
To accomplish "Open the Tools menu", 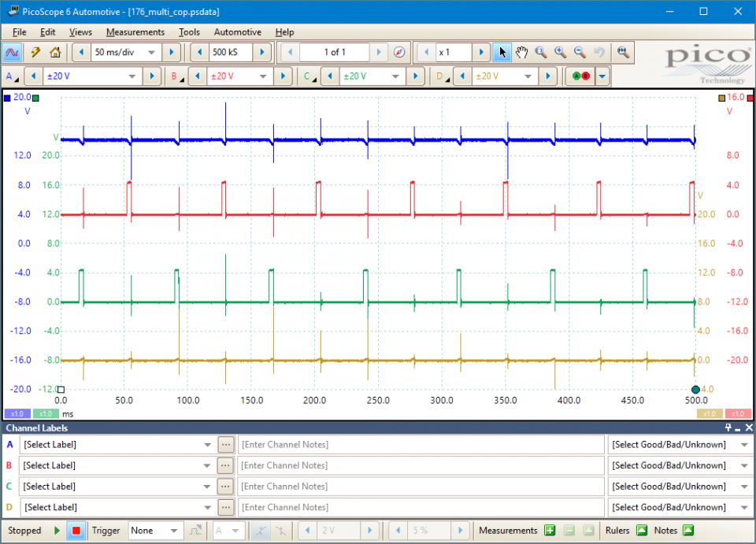I will click(x=189, y=31).
